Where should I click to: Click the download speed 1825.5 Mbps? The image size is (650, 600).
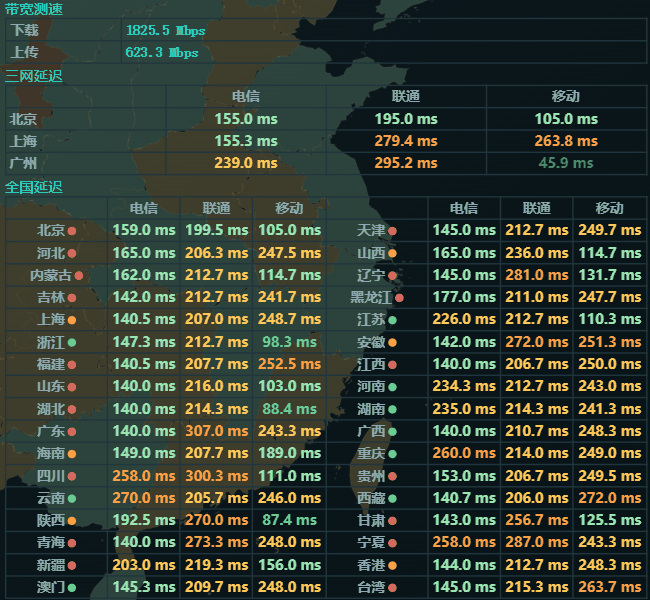tap(165, 30)
